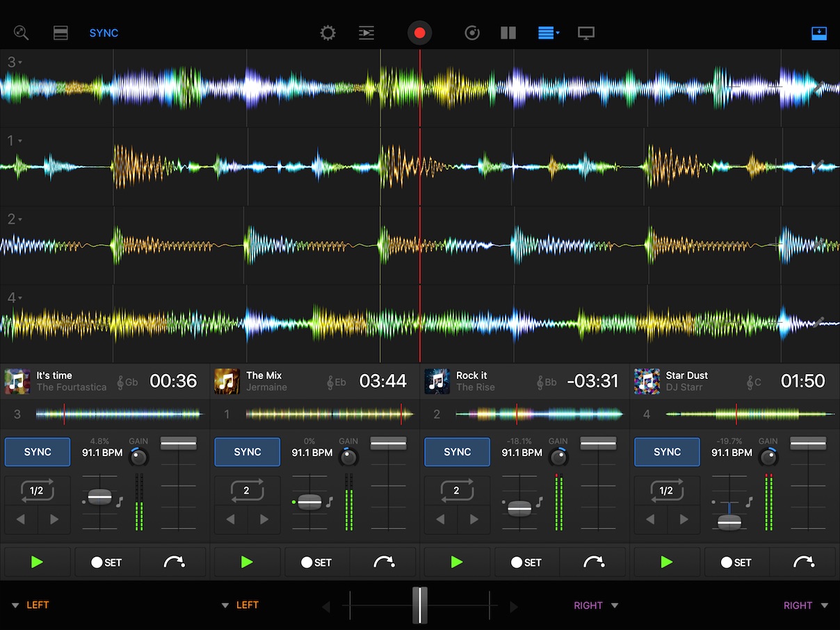Open the far-right RIGHT crossfader assignment dropdown

coord(805,606)
